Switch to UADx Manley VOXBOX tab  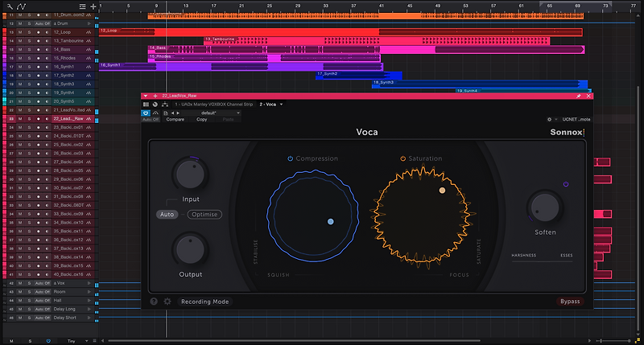pyautogui.click(x=215, y=105)
